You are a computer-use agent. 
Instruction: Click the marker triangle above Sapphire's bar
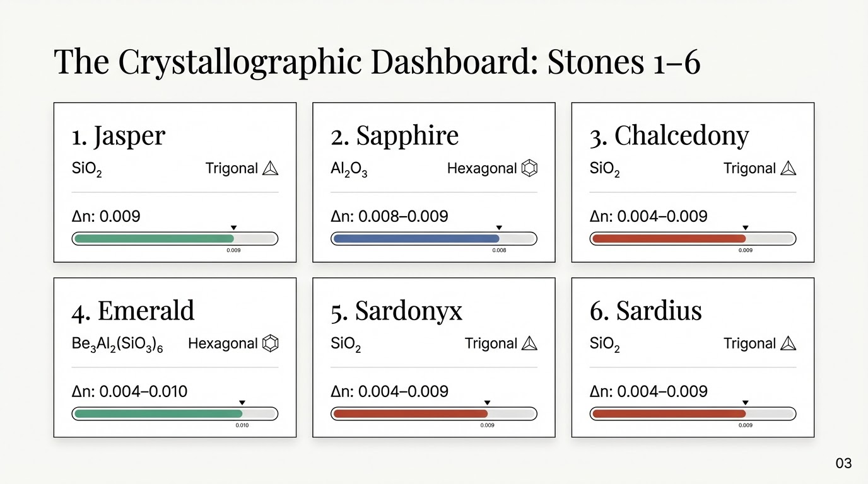[499, 228]
